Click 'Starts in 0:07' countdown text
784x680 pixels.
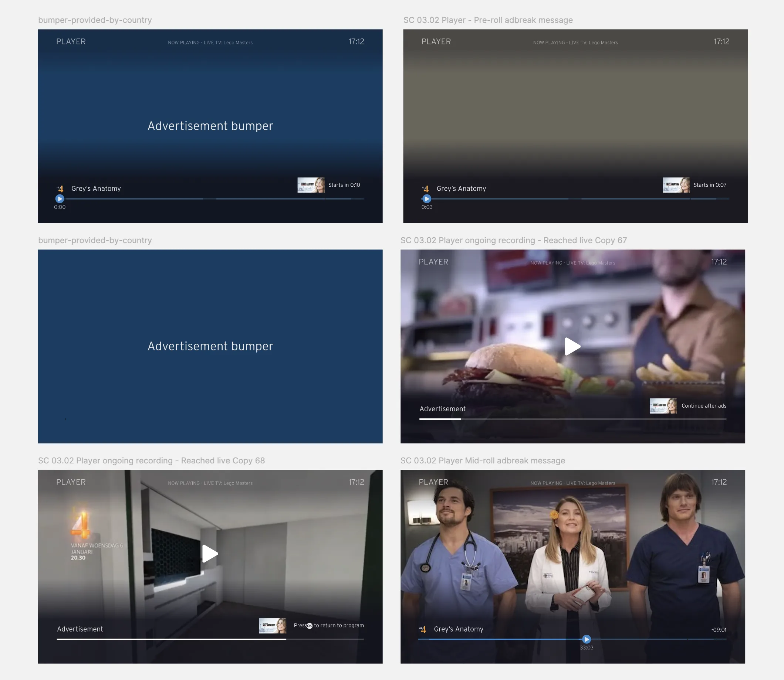click(x=710, y=185)
